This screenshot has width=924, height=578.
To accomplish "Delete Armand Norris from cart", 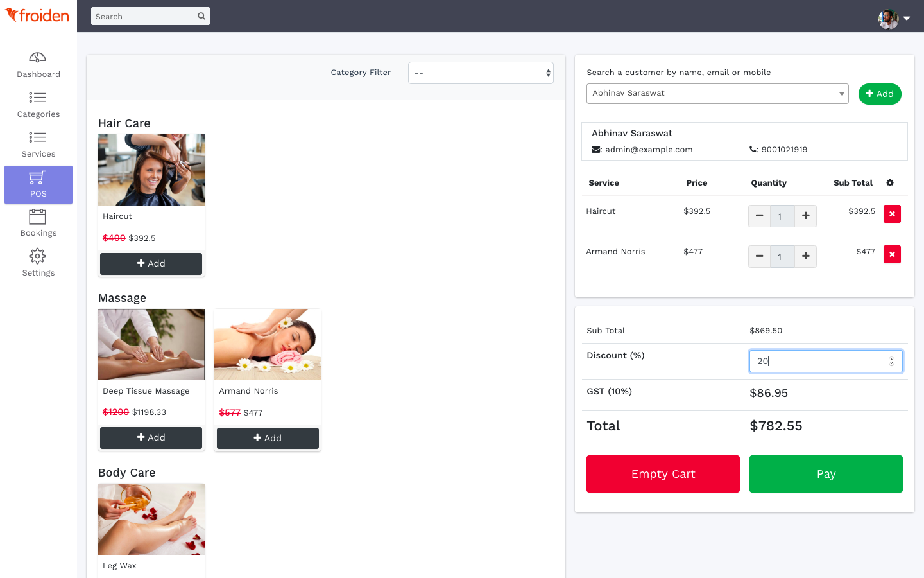I will tap(892, 254).
